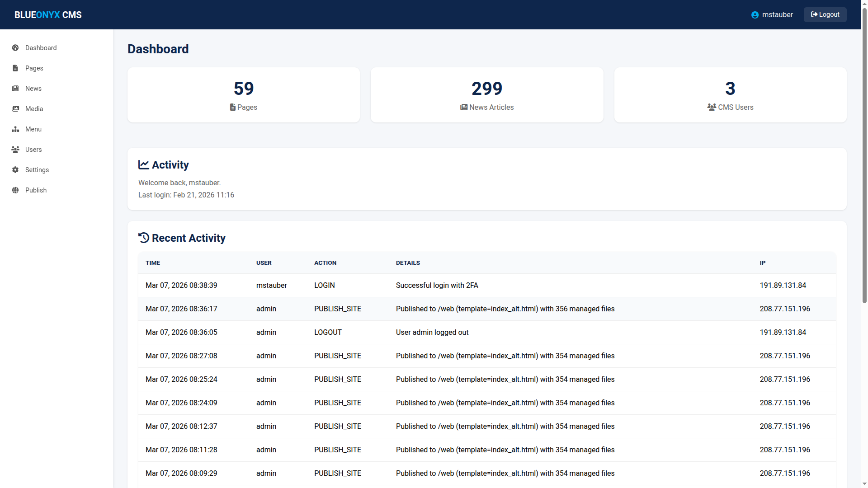Click the Menu sitemap icon in sidebar
This screenshot has width=868, height=488.
point(15,129)
